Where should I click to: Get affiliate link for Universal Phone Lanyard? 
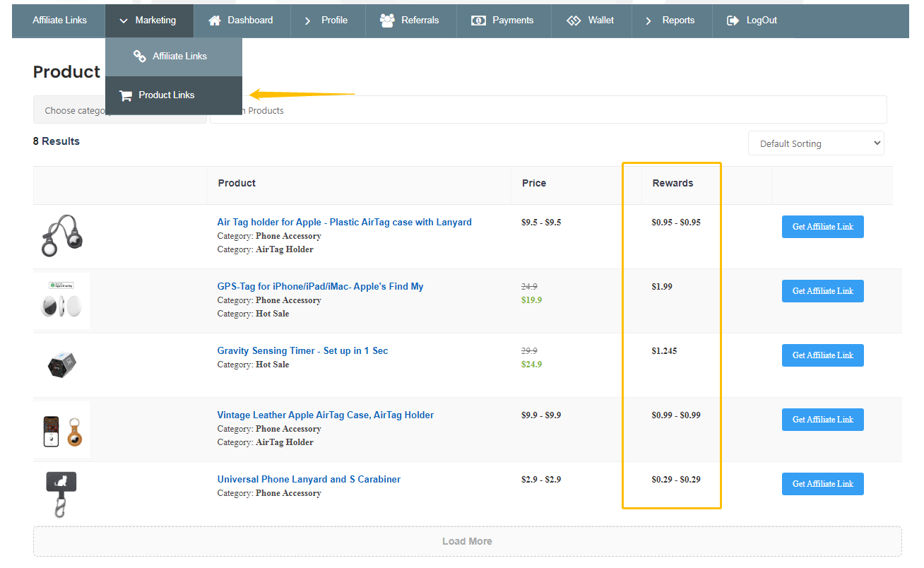coord(822,484)
